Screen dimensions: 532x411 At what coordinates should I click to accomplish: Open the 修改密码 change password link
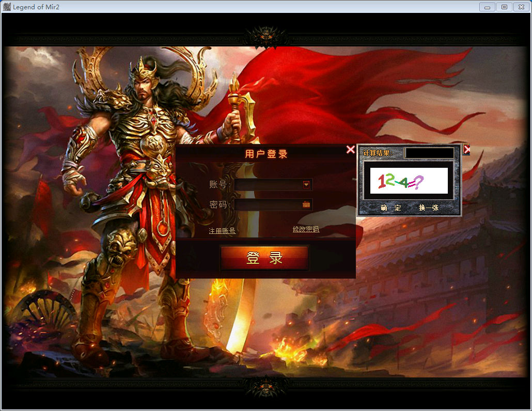[306, 229]
